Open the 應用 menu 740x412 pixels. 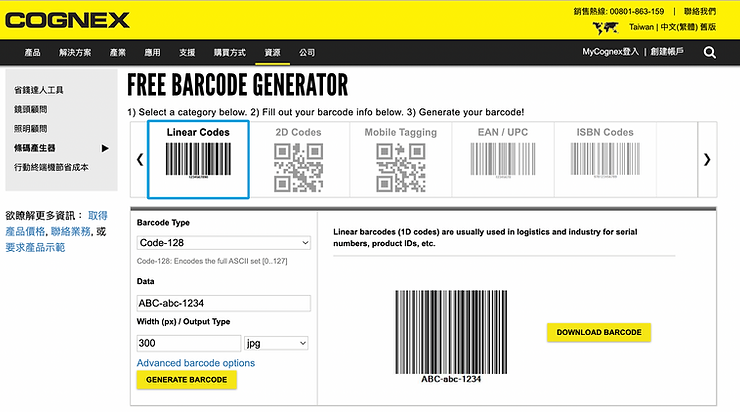[x=152, y=52]
